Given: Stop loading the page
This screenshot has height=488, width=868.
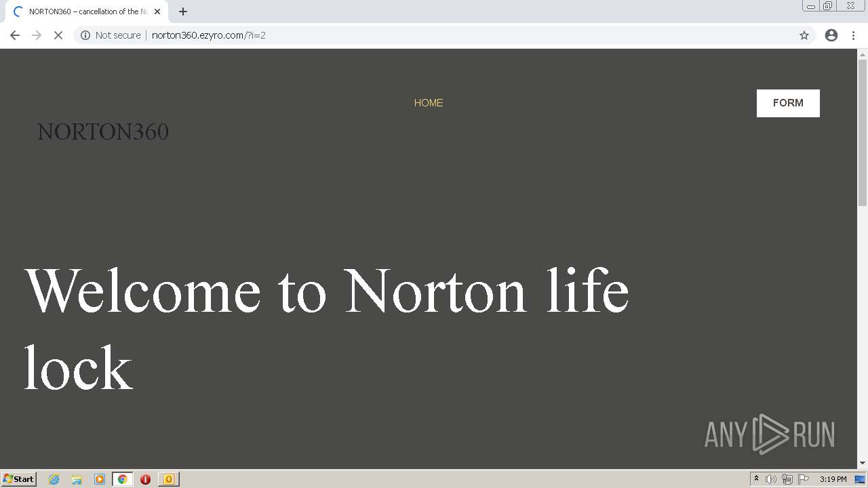Looking at the screenshot, I should [x=58, y=35].
